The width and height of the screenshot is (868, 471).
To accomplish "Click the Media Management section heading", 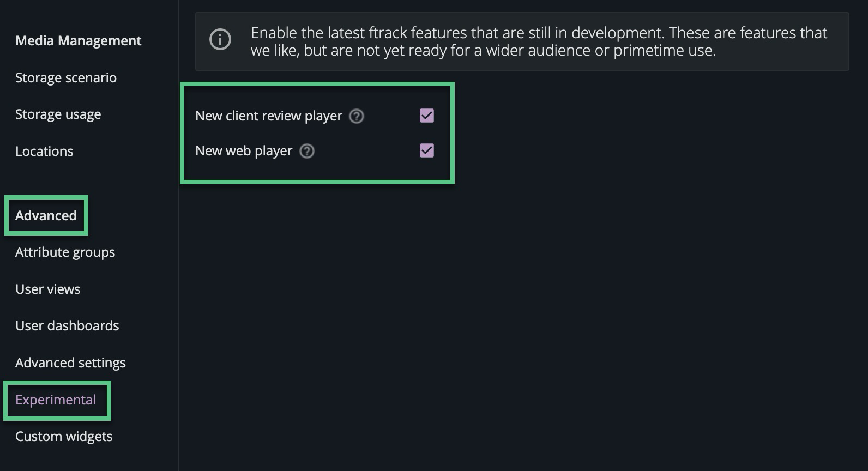I will tap(79, 41).
